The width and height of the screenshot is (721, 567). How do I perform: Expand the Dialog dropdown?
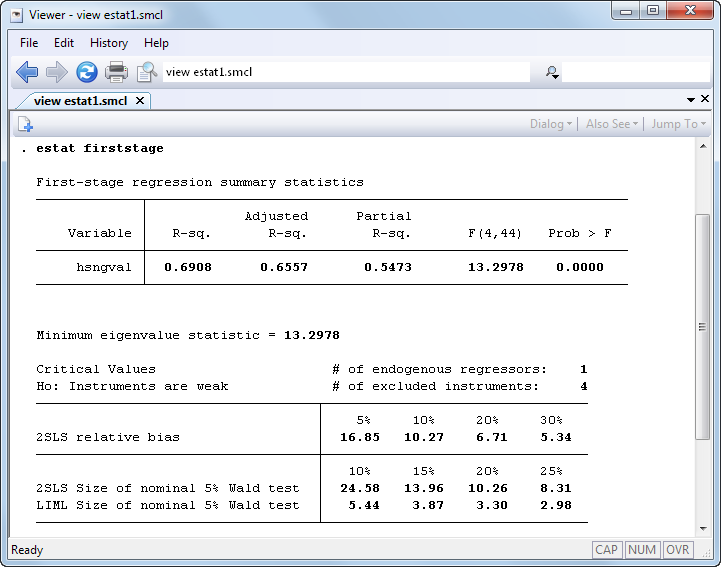(551, 124)
